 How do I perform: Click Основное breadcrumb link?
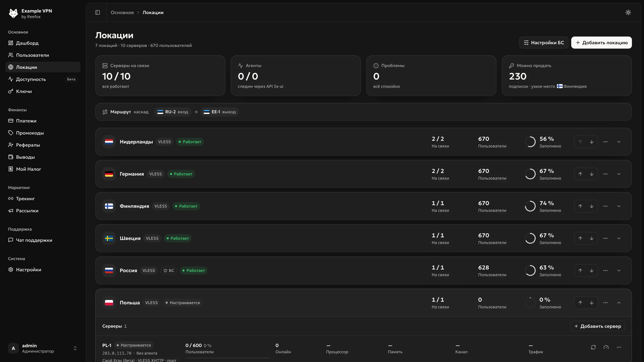click(122, 12)
